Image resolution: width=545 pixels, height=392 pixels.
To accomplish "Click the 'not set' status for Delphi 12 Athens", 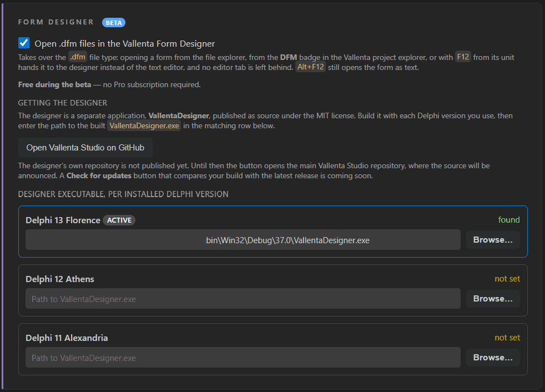I will pos(507,279).
